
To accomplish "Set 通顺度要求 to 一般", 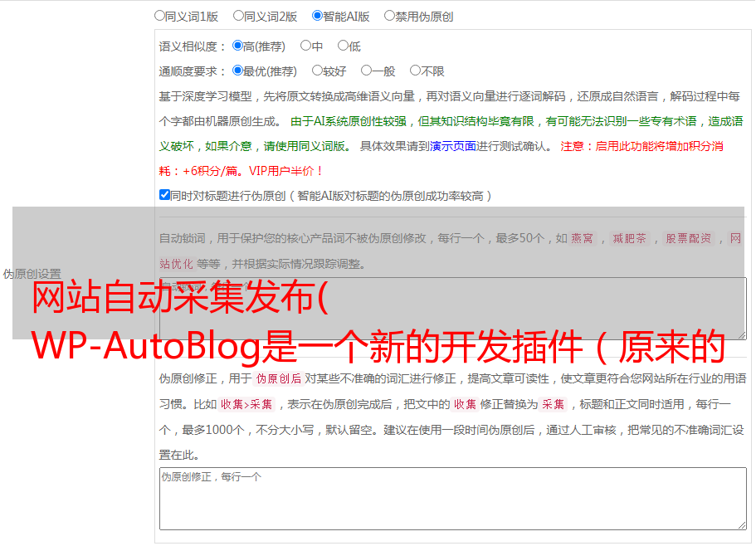I will tap(367, 71).
